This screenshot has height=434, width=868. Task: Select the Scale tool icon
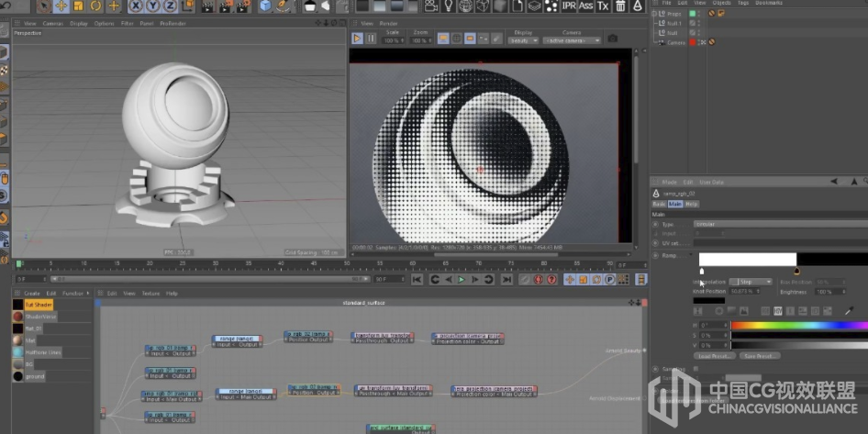[79, 6]
